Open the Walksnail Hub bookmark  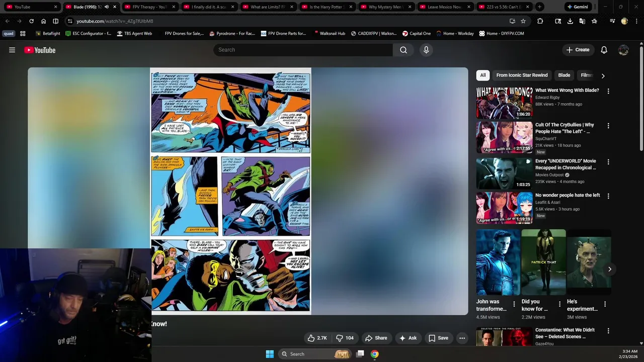(x=329, y=33)
